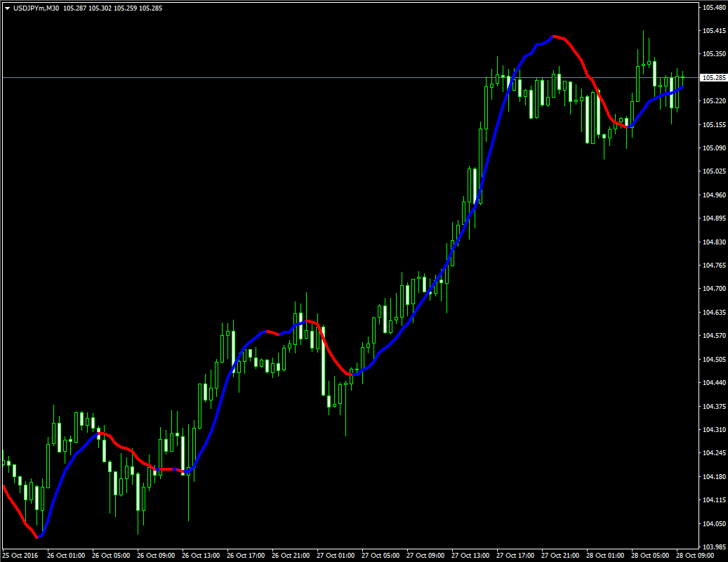Click the 105.155 price axis label
This screenshot has width=728, height=562.
click(714, 124)
